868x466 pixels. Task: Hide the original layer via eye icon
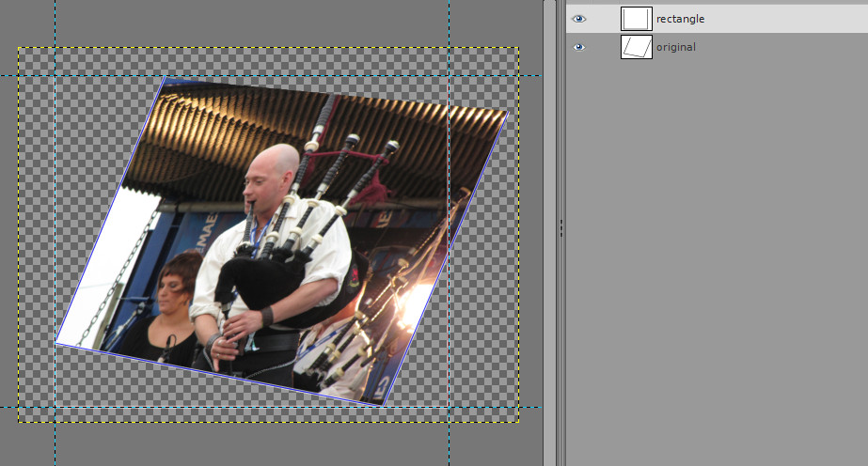578,47
